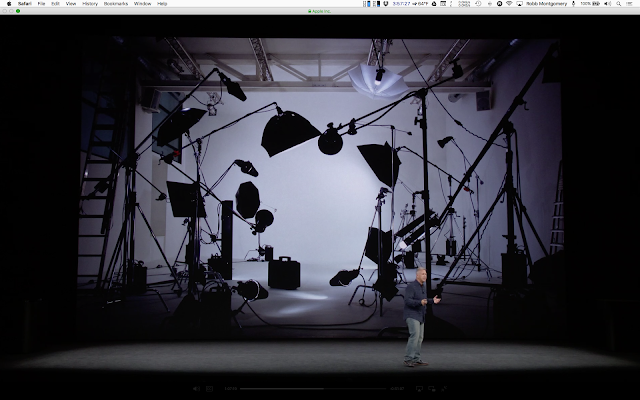This screenshot has height=400, width=640.
Task: Click the Google Drive menu bar icon
Action: tap(433, 4)
